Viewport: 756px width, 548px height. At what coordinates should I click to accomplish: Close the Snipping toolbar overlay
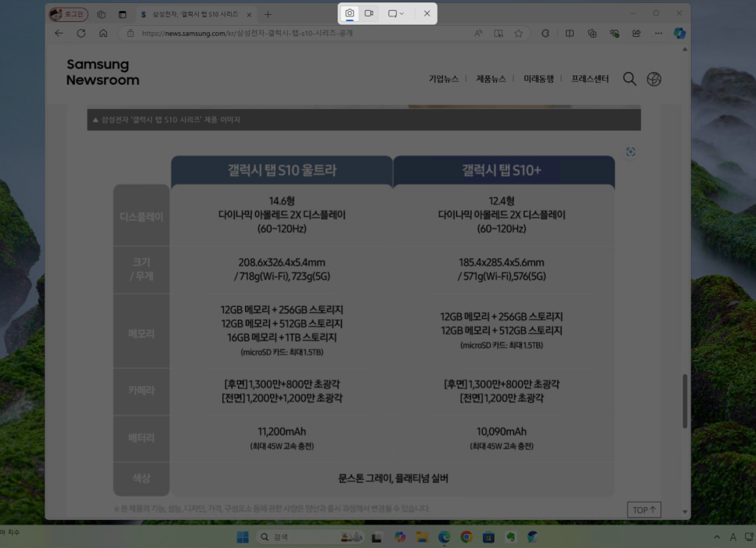427,13
